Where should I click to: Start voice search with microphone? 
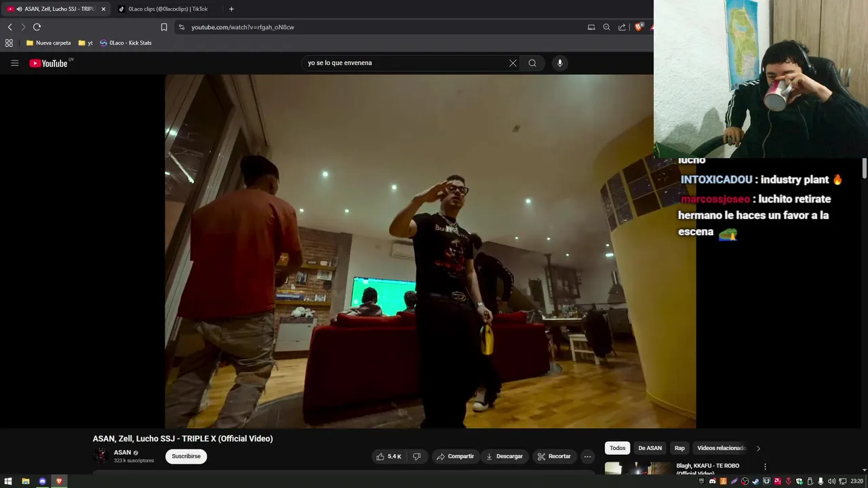[x=559, y=63]
